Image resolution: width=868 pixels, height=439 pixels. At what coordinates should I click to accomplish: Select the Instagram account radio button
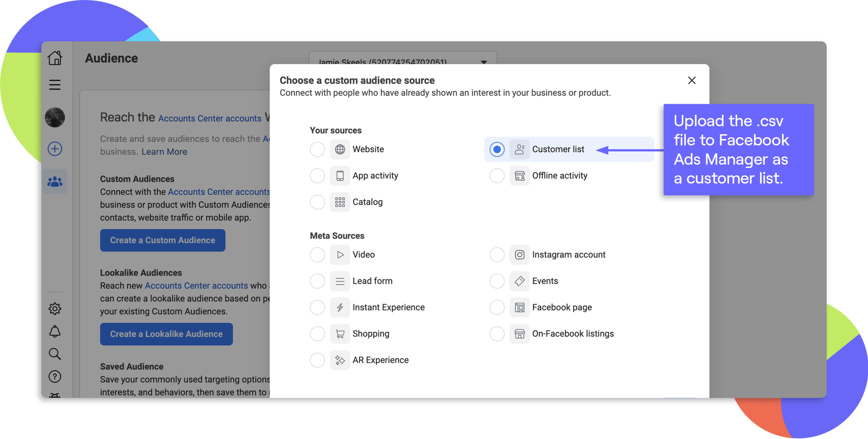497,255
